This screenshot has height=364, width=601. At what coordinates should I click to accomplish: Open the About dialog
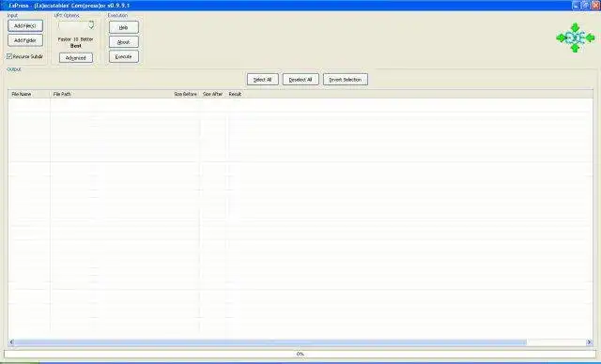pos(123,42)
